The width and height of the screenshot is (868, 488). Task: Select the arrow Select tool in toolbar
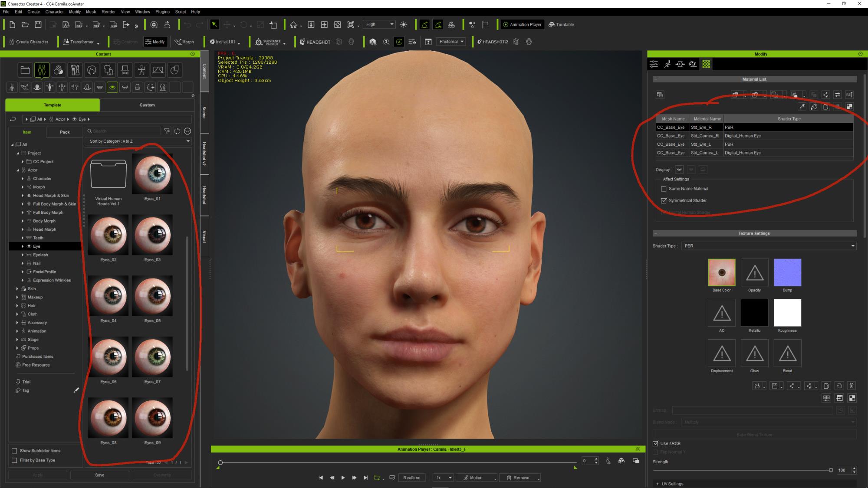(x=214, y=25)
